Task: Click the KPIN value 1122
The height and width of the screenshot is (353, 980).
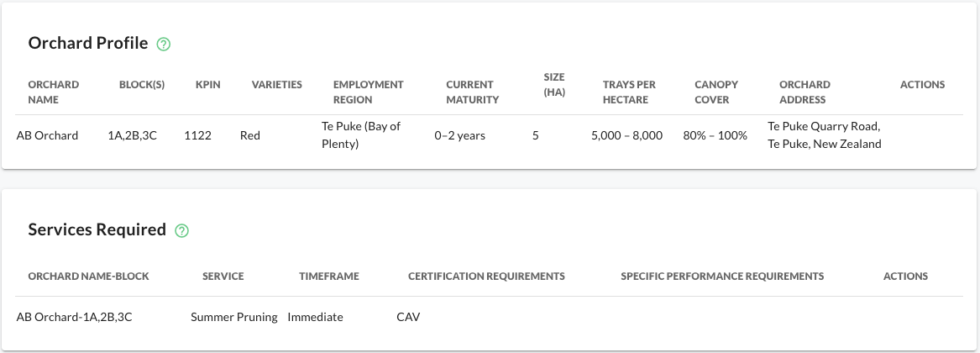Action: (x=197, y=135)
